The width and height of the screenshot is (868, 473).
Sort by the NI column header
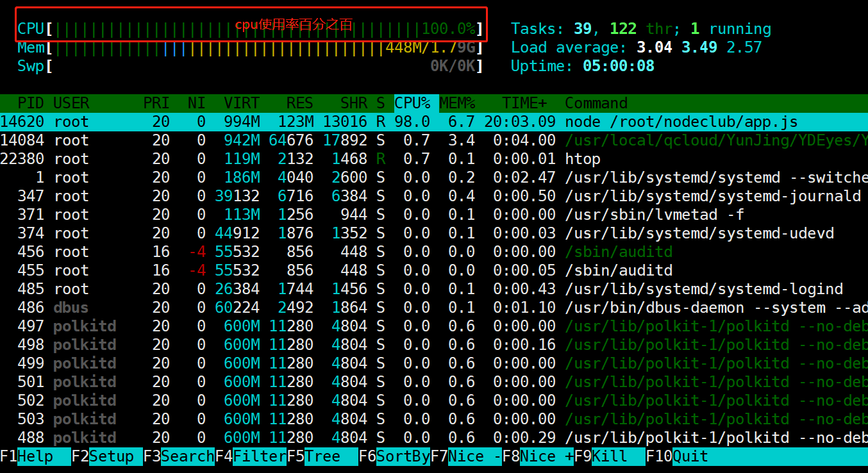pyautogui.click(x=197, y=103)
